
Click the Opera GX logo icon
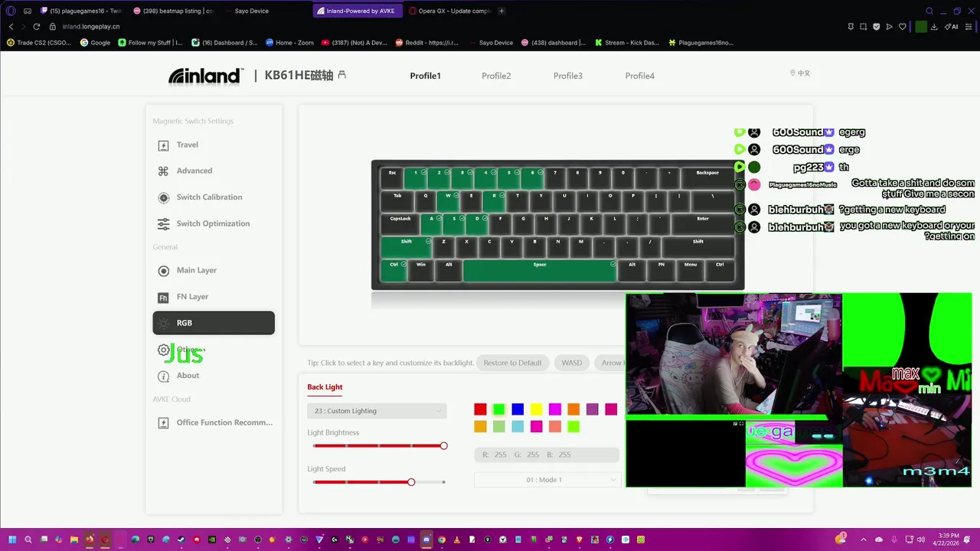11,11
